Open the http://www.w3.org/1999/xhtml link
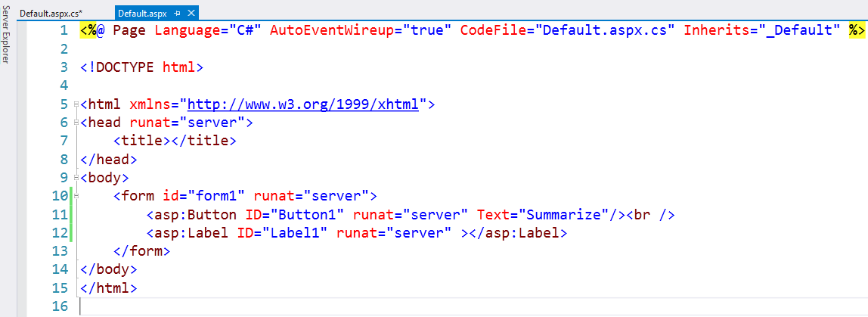This screenshot has width=868, height=317. 303,104
